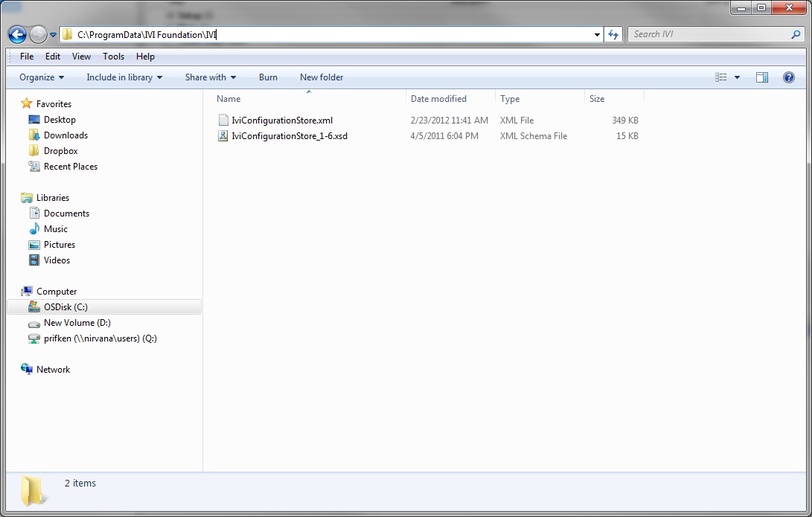Select Computer in the navigation pane
Screen dimensions: 812x517
tap(57, 292)
